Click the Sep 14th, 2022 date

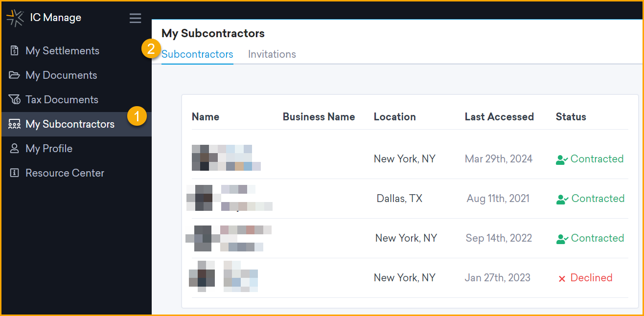click(x=499, y=238)
